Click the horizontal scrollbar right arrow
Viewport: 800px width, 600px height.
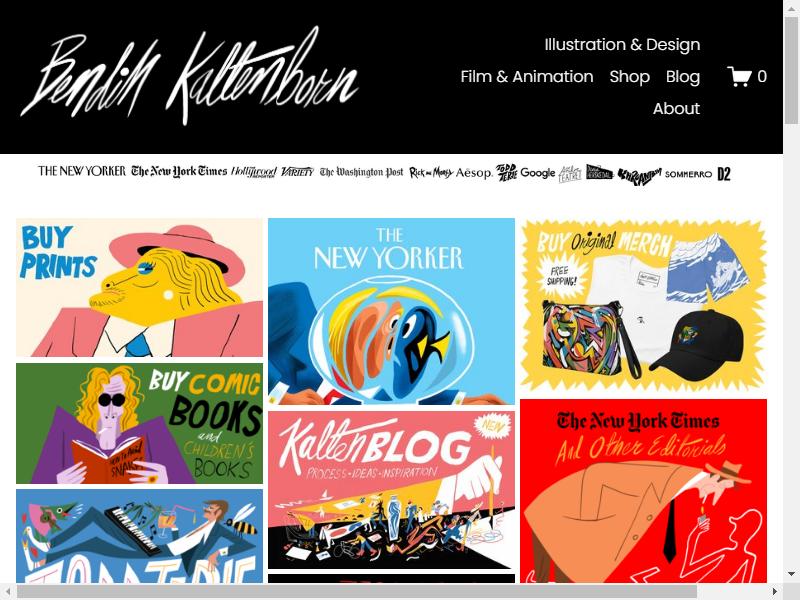(x=775, y=592)
